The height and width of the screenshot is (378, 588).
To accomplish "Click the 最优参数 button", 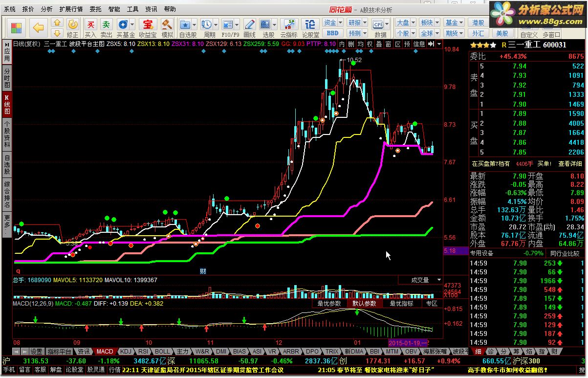I will point(329,303).
